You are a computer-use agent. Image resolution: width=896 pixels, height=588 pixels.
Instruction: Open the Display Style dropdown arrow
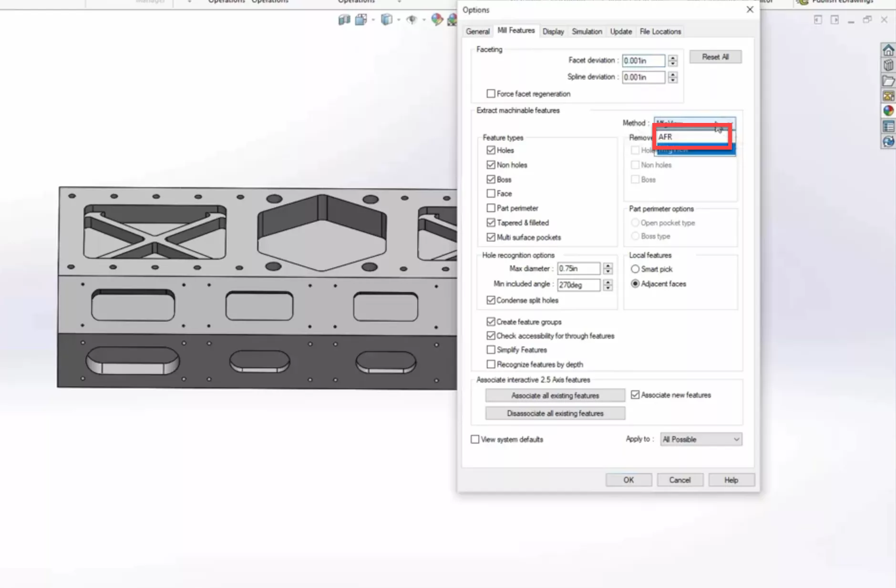point(398,20)
